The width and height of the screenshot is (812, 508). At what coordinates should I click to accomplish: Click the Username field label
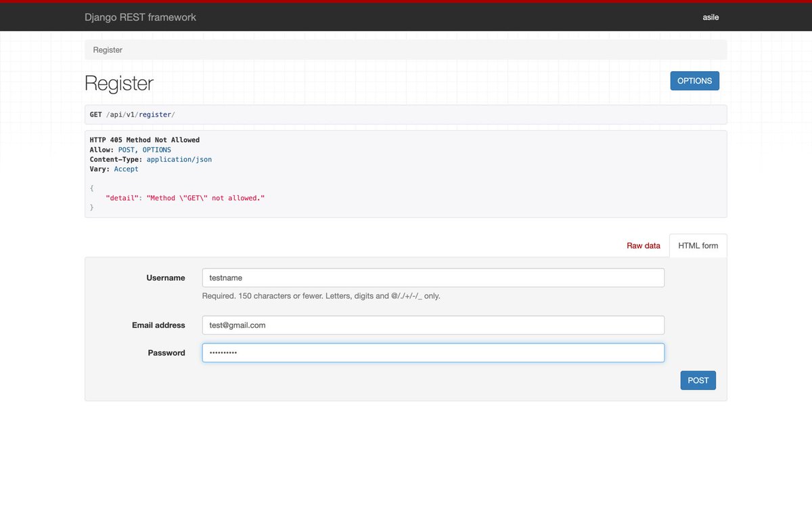[166, 278]
